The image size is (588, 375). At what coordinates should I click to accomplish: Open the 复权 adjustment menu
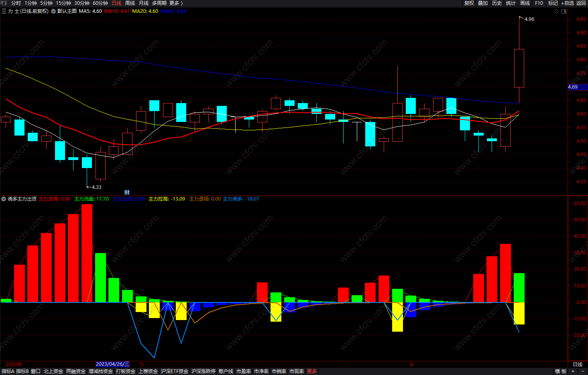[x=469, y=3]
